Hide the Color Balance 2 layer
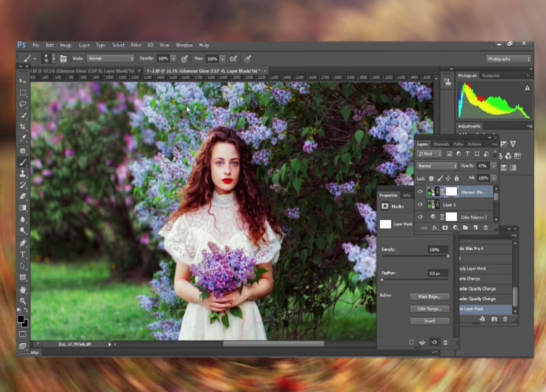The width and height of the screenshot is (546, 392). pos(420,217)
